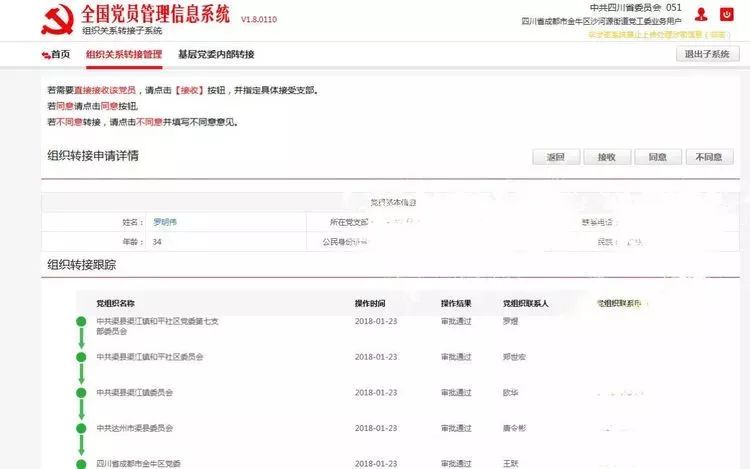Select contact name 唐令彬
Viewport: 750px width, 469px height.
(x=514, y=428)
